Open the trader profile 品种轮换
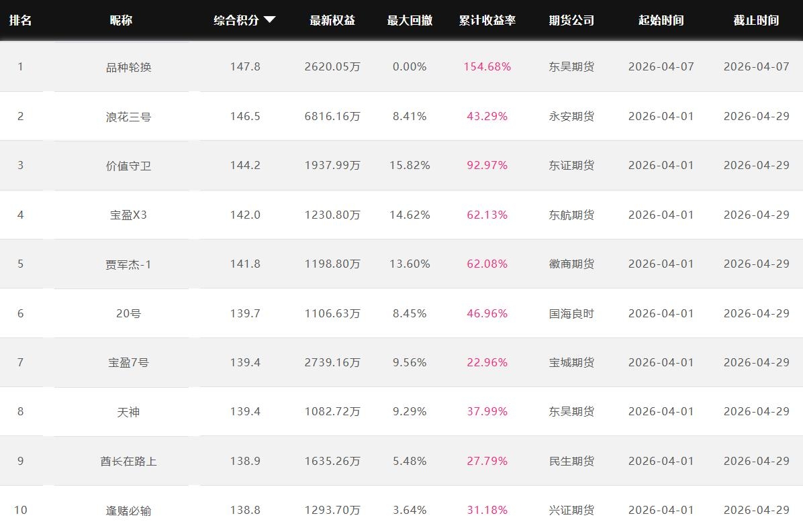This screenshot has width=803, height=532. (128, 67)
